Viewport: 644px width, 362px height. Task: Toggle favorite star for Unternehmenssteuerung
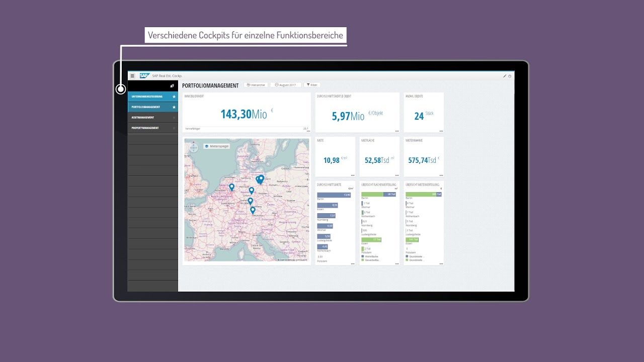point(174,97)
